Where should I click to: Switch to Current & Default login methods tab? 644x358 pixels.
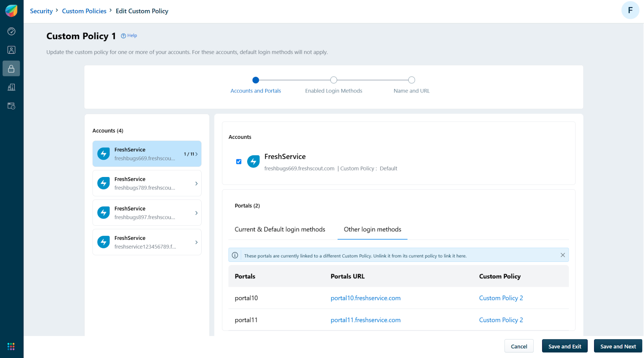pos(280,229)
